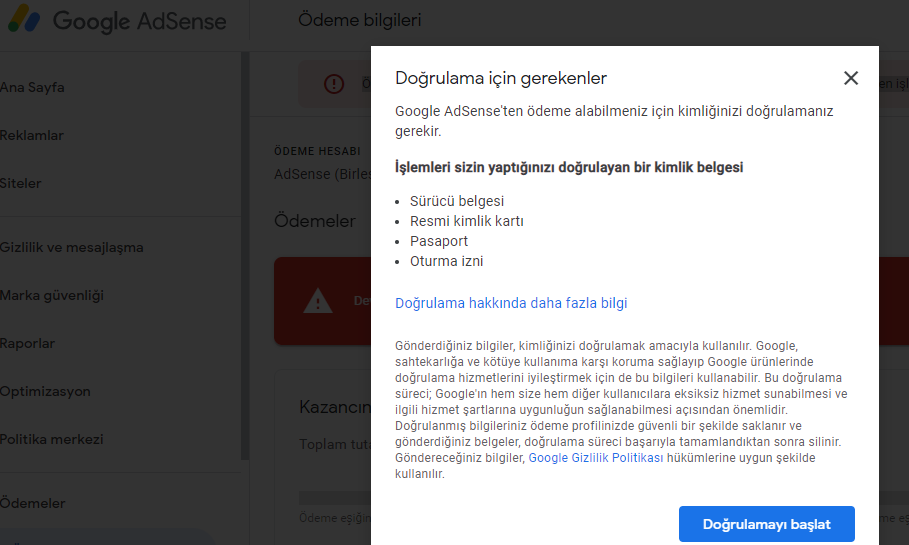Open Ödemeler in the sidebar
The image size is (909, 545).
click(x=32, y=503)
